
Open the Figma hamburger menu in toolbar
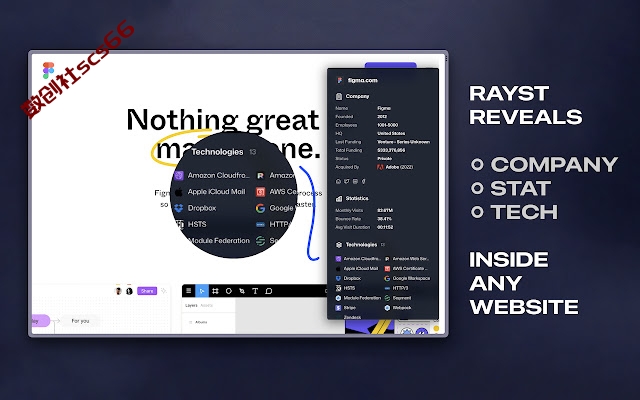pos(189,291)
